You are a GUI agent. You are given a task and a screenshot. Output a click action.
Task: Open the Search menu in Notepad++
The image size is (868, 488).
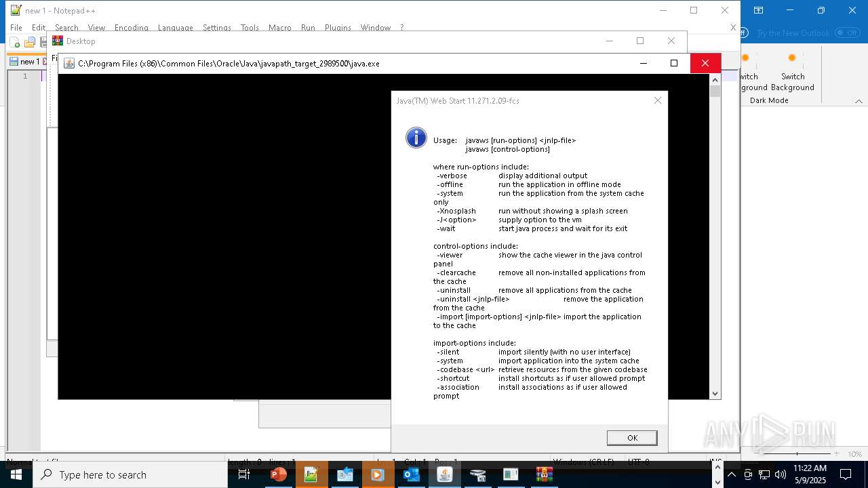tap(66, 28)
